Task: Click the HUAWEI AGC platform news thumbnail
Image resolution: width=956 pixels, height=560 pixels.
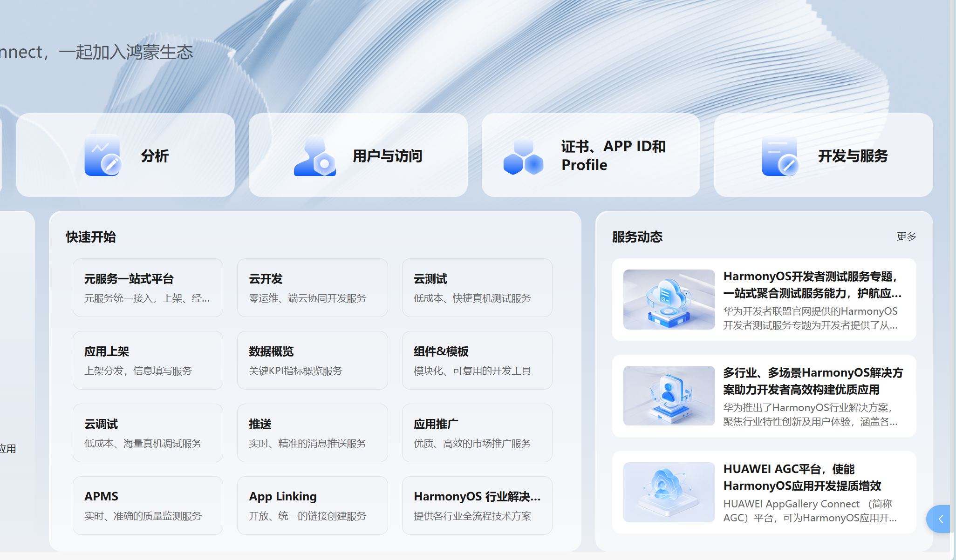Action: pyautogui.click(x=668, y=492)
